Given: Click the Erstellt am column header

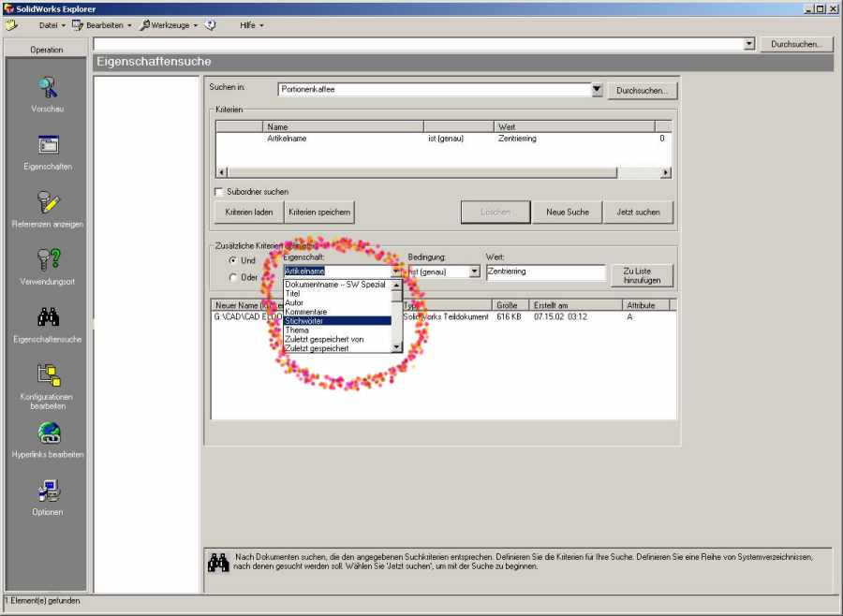Looking at the screenshot, I should [575, 305].
